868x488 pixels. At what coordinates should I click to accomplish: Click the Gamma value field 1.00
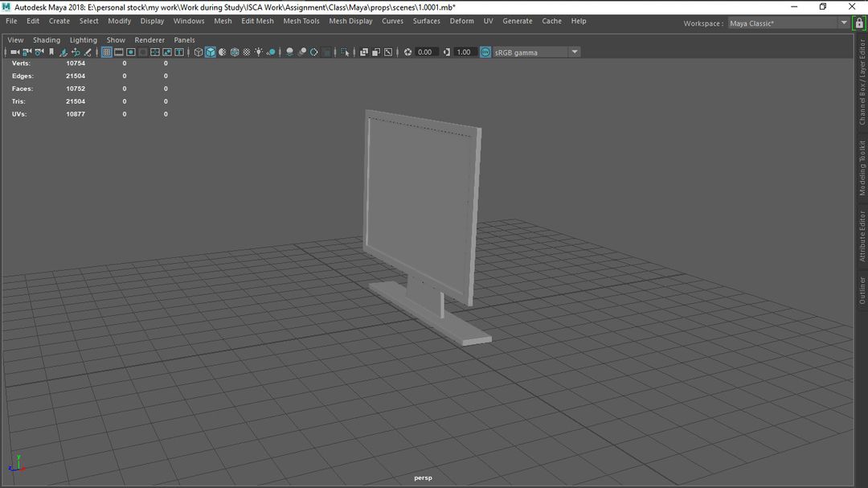coord(464,52)
